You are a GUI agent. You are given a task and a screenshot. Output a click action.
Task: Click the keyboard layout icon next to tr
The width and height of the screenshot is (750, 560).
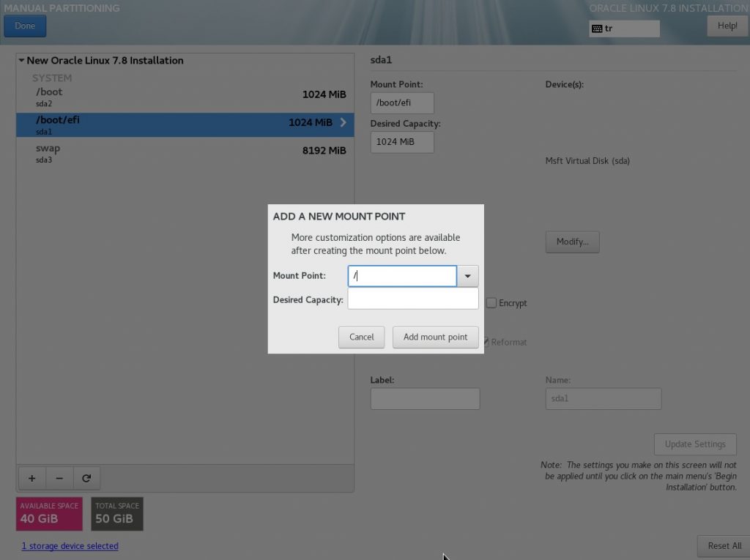click(x=597, y=29)
